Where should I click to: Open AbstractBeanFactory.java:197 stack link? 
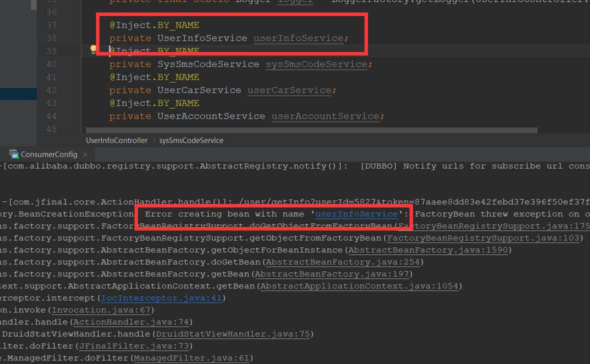coord(332,274)
